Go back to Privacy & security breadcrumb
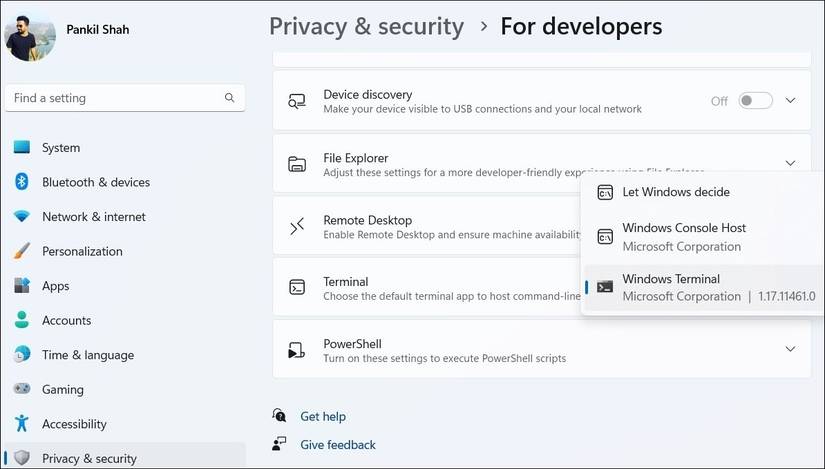 pos(366,26)
